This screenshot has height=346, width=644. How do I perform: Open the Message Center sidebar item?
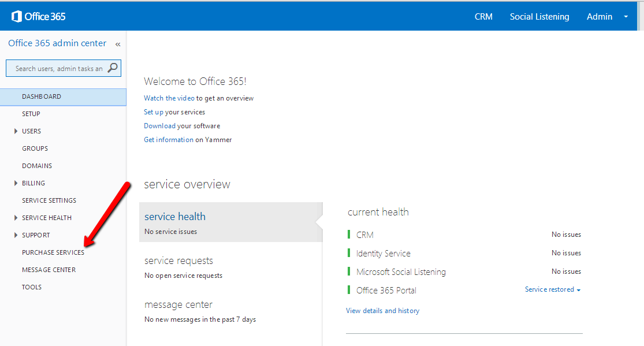[x=49, y=270]
